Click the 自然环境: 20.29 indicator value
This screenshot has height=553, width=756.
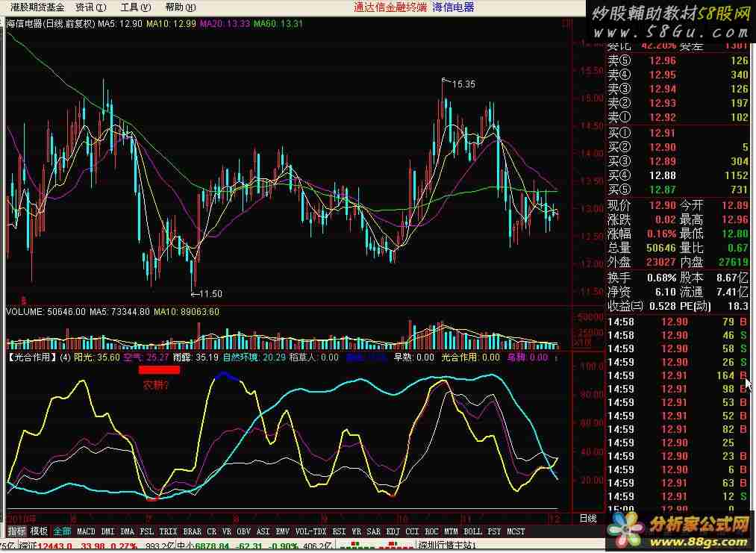(x=254, y=357)
